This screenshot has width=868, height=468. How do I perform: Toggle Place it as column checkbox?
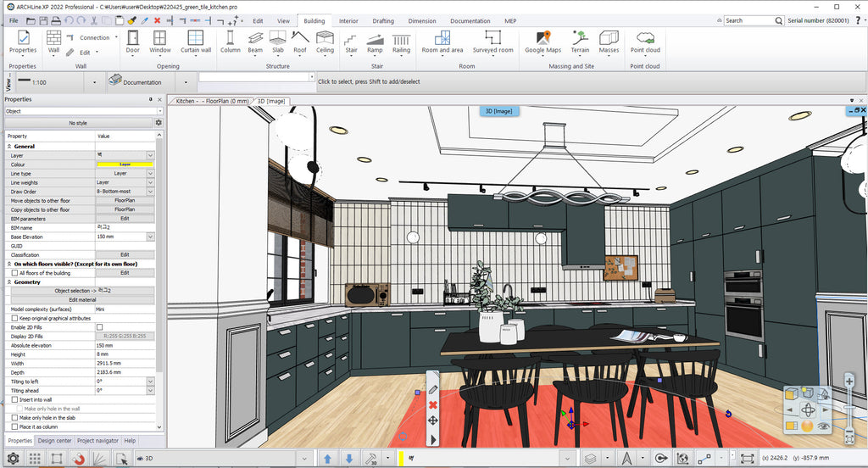[15, 427]
